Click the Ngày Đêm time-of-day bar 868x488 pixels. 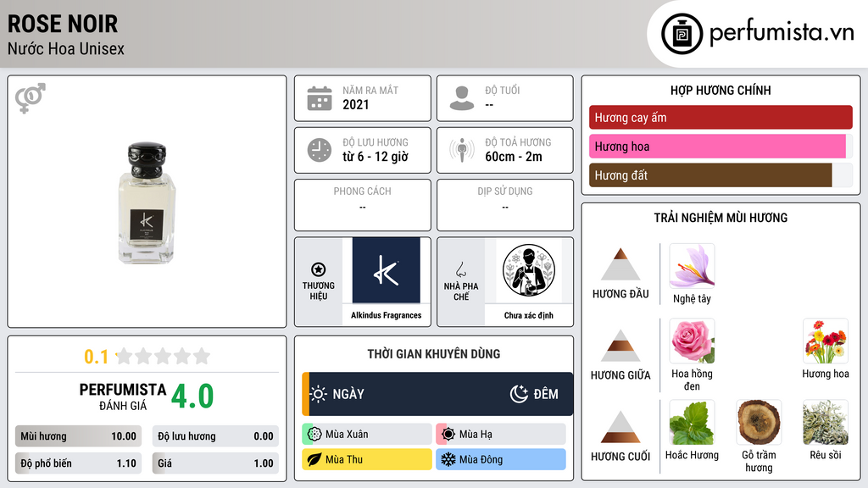(x=437, y=394)
